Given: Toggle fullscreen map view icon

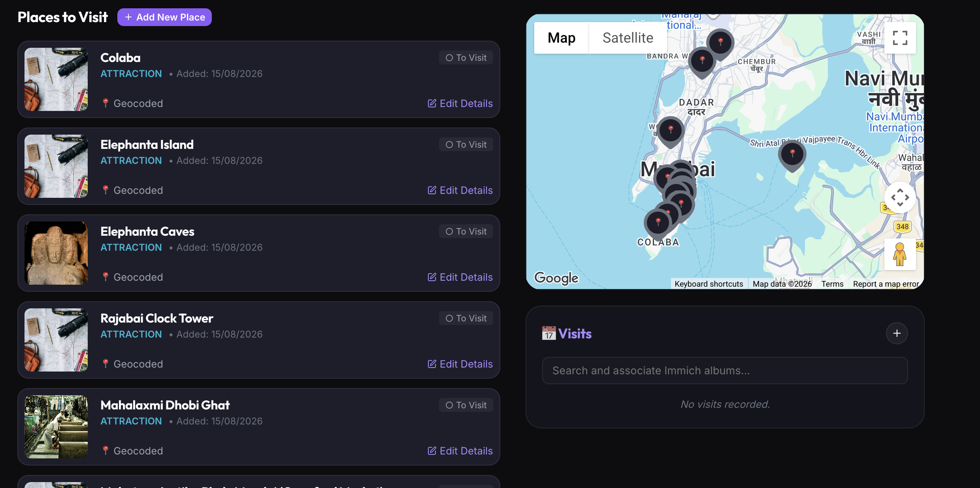Looking at the screenshot, I should coord(900,38).
